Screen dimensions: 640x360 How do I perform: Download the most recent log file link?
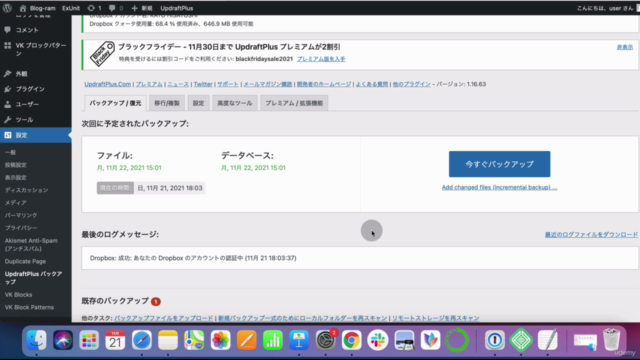pos(591,235)
